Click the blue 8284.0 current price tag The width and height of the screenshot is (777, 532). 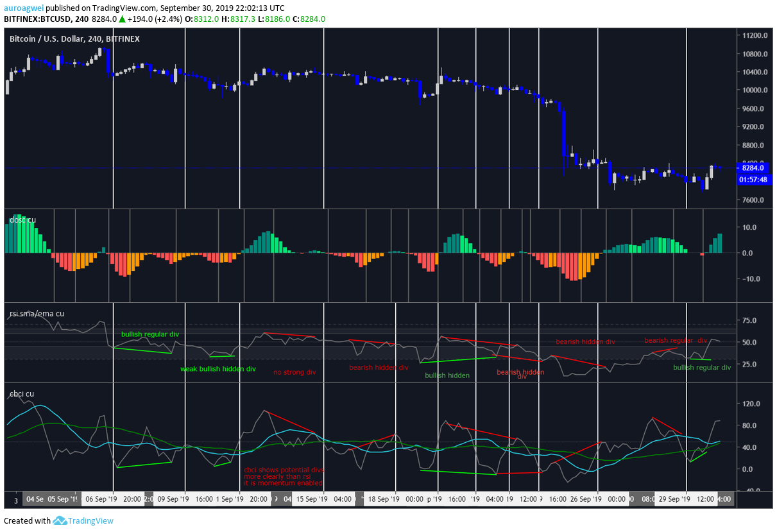tap(754, 168)
